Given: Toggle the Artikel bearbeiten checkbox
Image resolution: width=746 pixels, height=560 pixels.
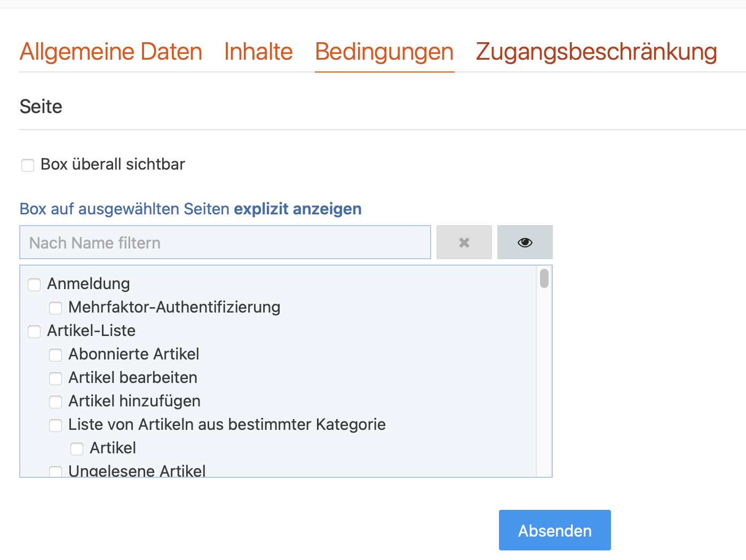Looking at the screenshot, I should (x=55, y=379).
